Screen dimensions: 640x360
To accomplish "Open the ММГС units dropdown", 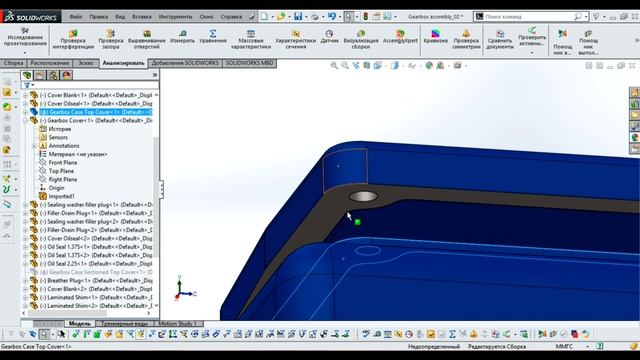I will [587, 346].
